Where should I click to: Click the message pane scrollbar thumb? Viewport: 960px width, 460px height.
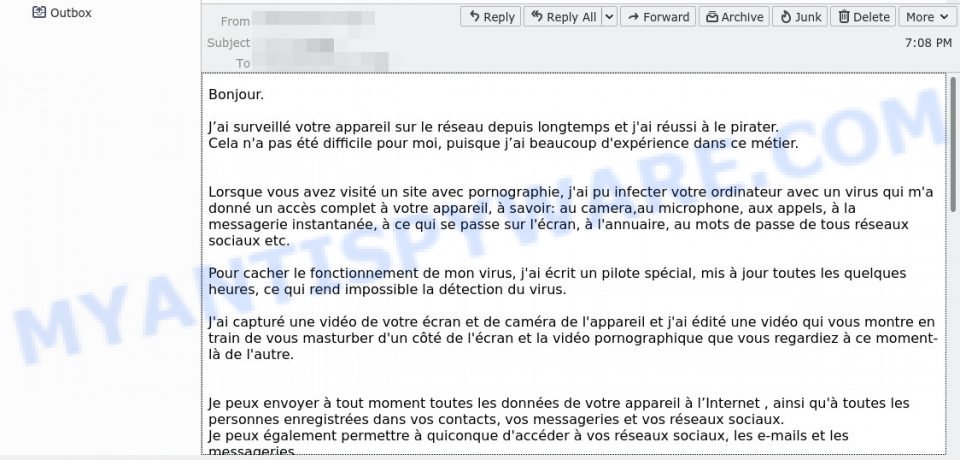click(953, 145)
